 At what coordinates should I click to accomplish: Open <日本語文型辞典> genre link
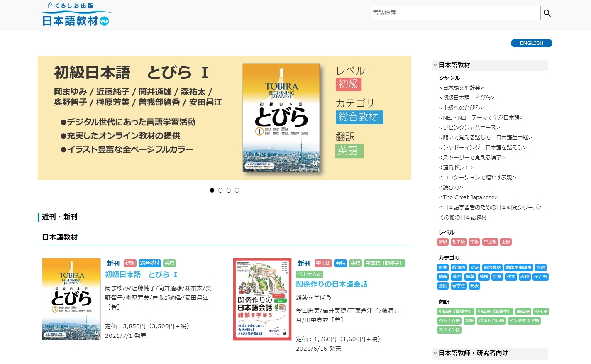(x=462, y=88)
